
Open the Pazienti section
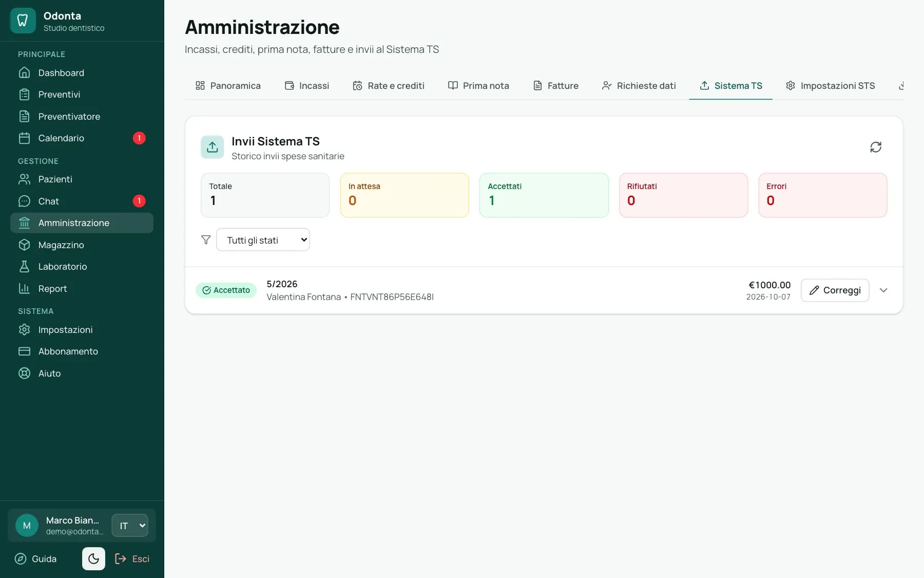coord(82,179)
